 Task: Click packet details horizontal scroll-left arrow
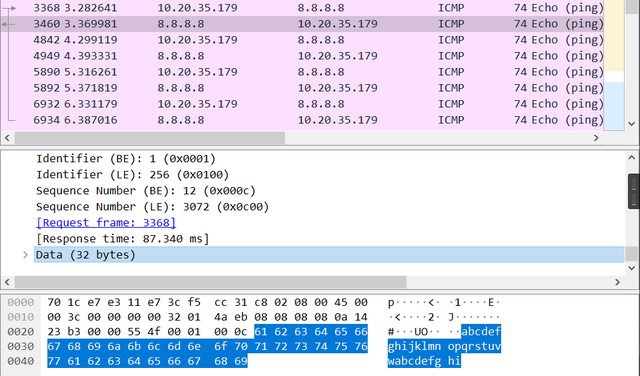tap(7, 282)
